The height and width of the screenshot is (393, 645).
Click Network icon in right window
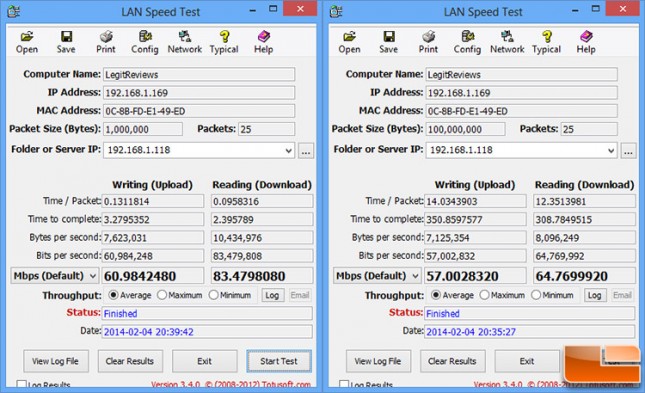point(507,42)
